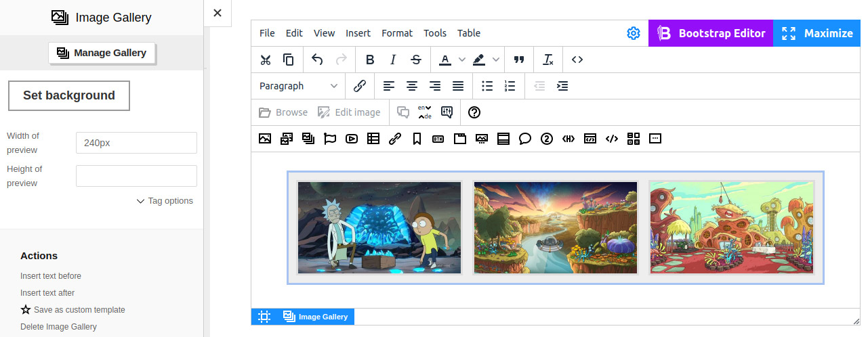This screenshot has height=337, width=868.
Task: Click the insert link chain icon beside Paragraph
Action: coord(360,86)
